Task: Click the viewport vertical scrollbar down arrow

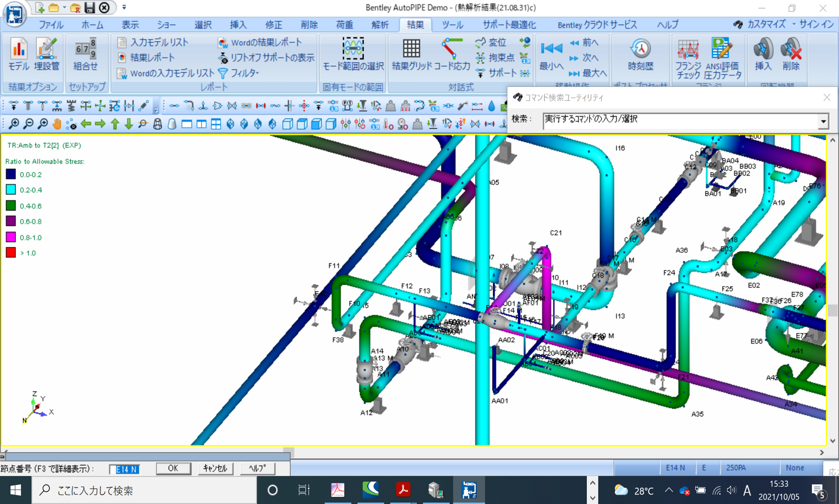Action: 833,440
